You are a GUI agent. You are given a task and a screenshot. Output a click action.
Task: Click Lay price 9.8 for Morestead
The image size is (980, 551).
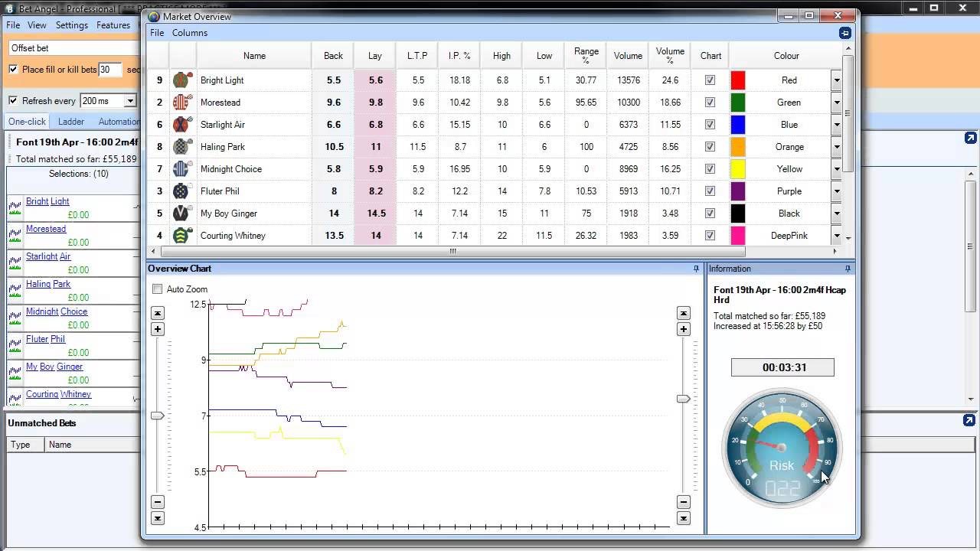375,102
